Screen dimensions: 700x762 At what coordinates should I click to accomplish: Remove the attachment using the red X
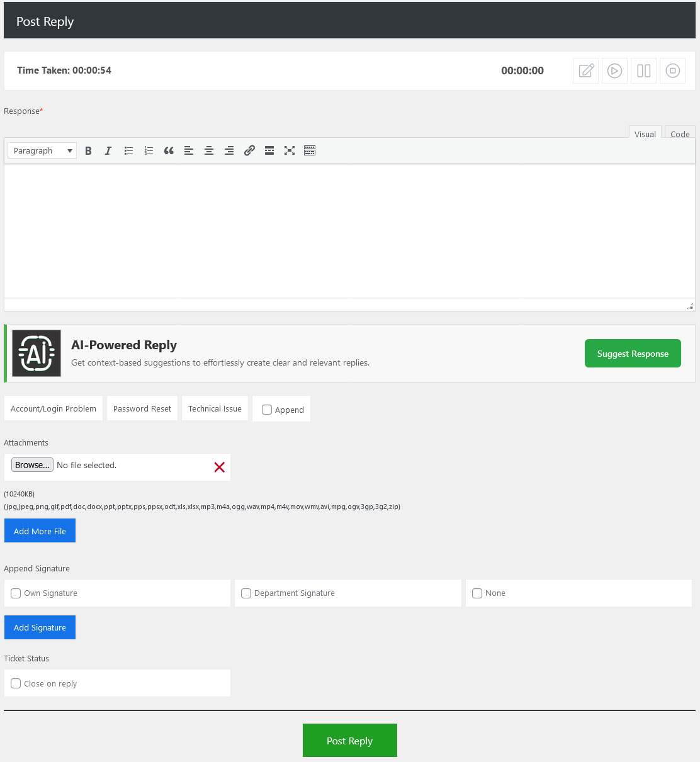click(x=219, y=467)
